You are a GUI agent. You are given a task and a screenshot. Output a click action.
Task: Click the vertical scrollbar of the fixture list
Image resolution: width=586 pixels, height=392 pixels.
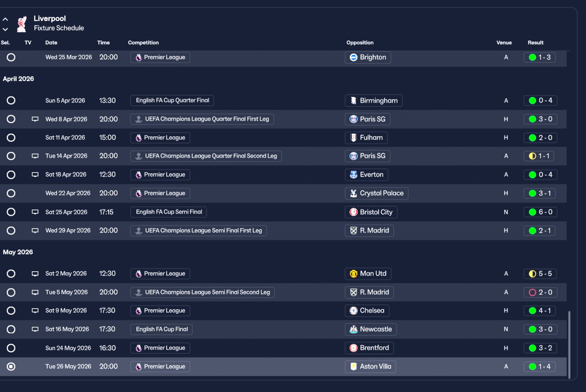570,345
